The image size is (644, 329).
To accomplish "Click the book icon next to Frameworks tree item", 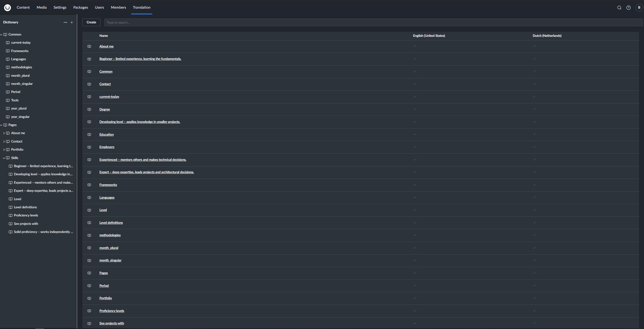I will coord(8,51).
